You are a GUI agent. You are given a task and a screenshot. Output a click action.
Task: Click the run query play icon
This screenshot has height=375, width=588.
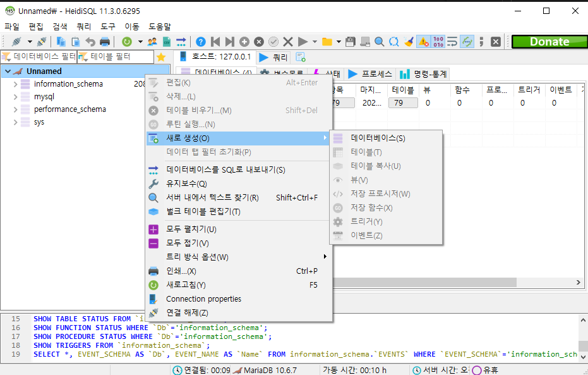[x=303, y=42]
